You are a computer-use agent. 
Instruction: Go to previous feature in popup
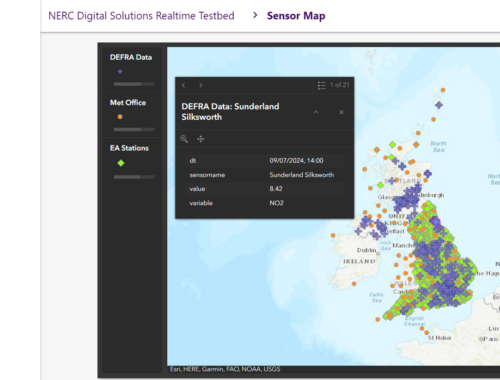(x=184, y=85)
